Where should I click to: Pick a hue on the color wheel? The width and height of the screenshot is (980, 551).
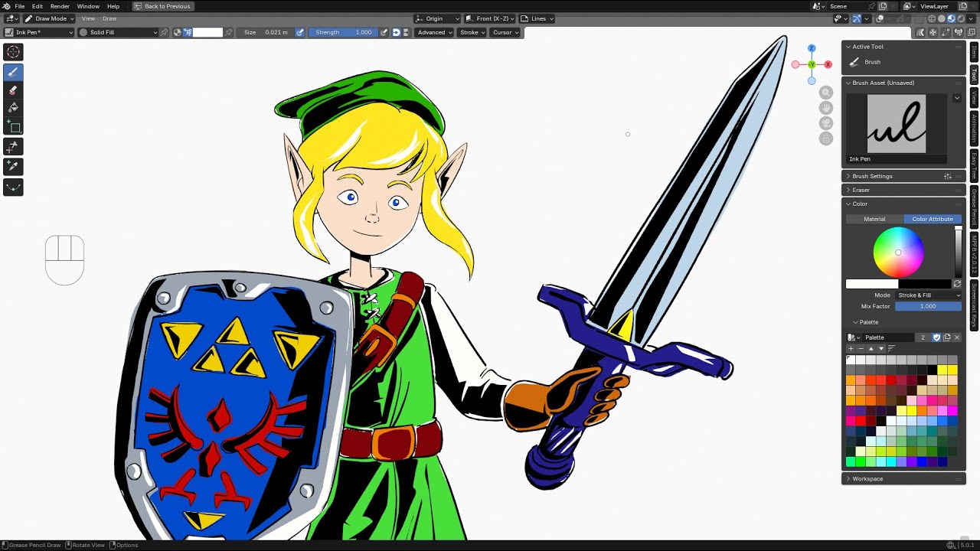(898, 253)
